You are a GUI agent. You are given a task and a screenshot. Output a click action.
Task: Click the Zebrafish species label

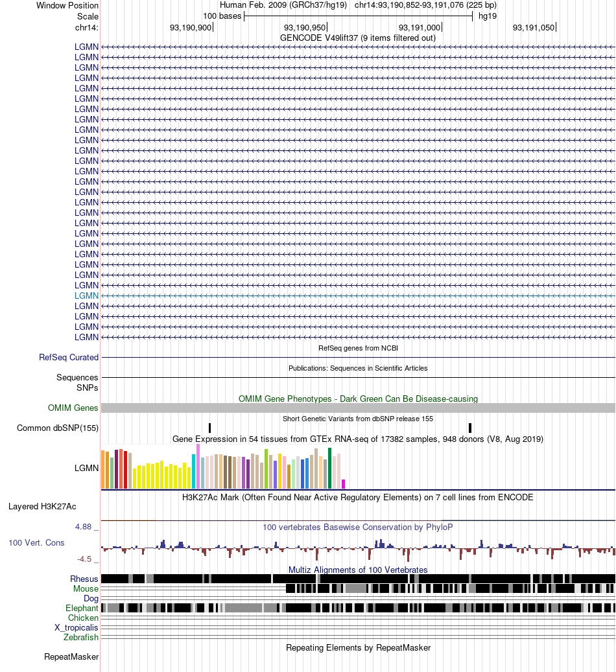coord(81,637)
